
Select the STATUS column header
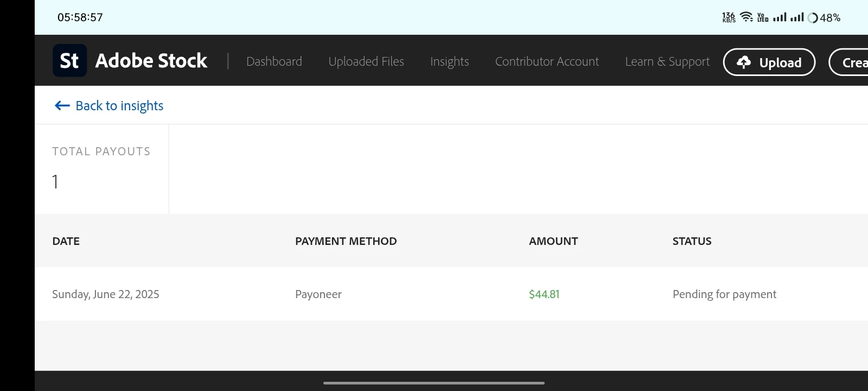coord(692,241)
